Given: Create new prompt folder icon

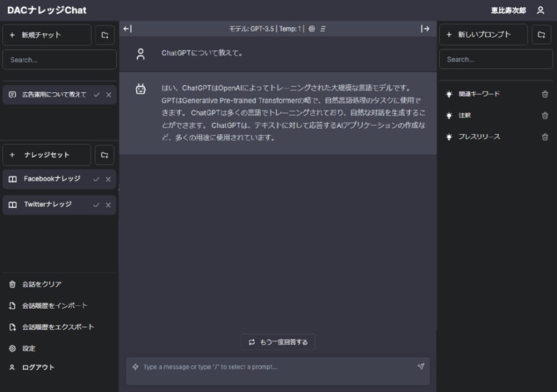Looking at the screenshot, I should (541, 34).
